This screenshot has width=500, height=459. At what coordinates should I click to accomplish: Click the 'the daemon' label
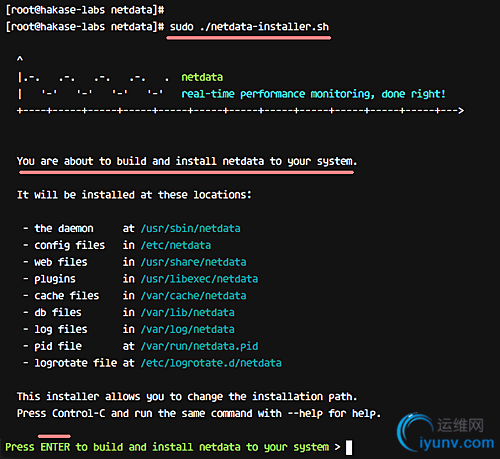pyautogui.click(x=64, y=229)
